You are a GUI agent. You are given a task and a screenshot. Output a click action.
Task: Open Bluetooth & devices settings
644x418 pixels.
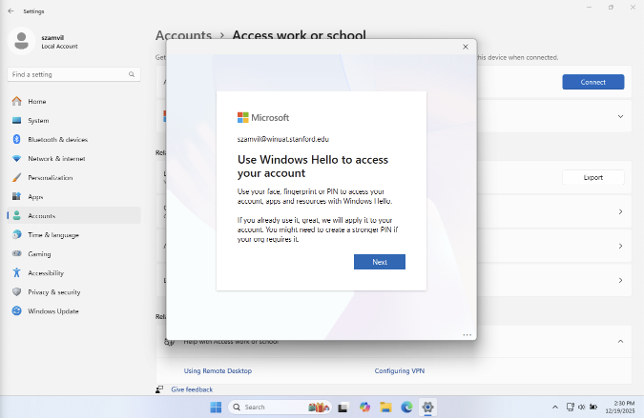click(57, 139)
